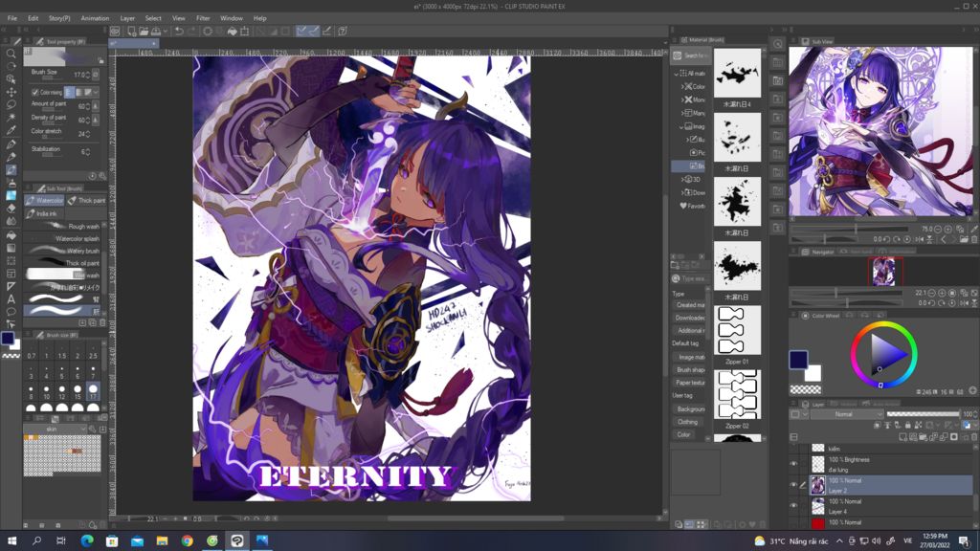The image size is (980, 551).
Task: Open the Animation menu
Action: pos(95,18)
